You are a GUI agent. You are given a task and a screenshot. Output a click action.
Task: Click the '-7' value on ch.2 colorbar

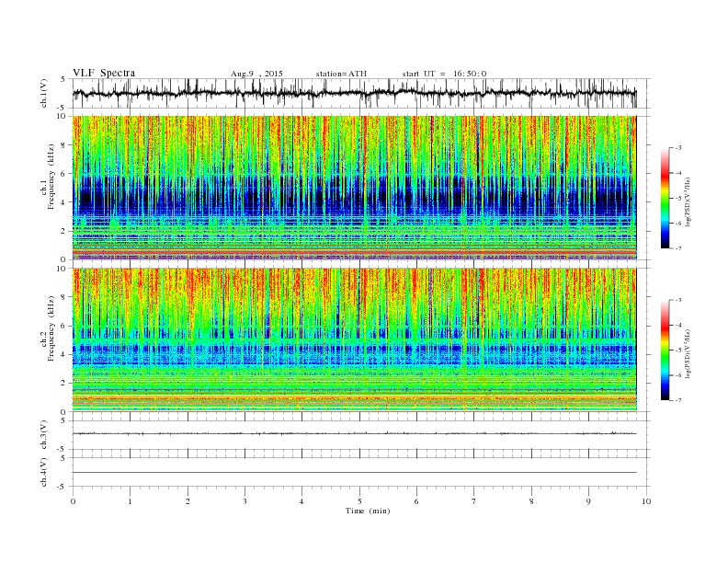[678, 400]
